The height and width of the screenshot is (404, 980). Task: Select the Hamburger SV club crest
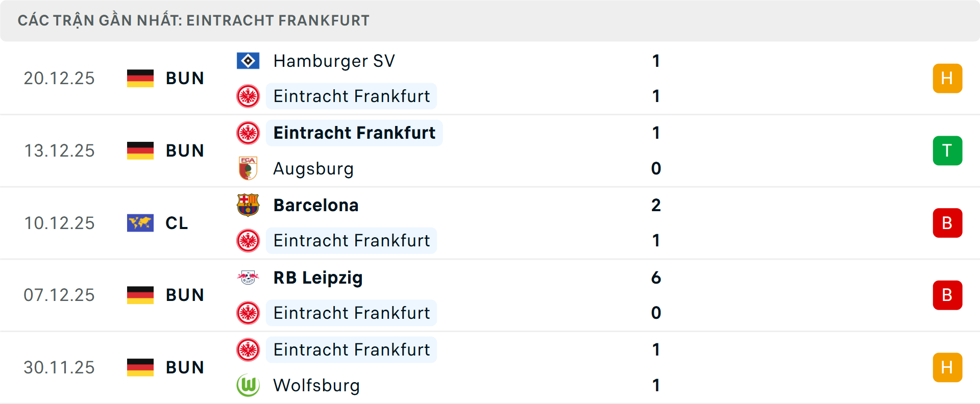[249, 61]
